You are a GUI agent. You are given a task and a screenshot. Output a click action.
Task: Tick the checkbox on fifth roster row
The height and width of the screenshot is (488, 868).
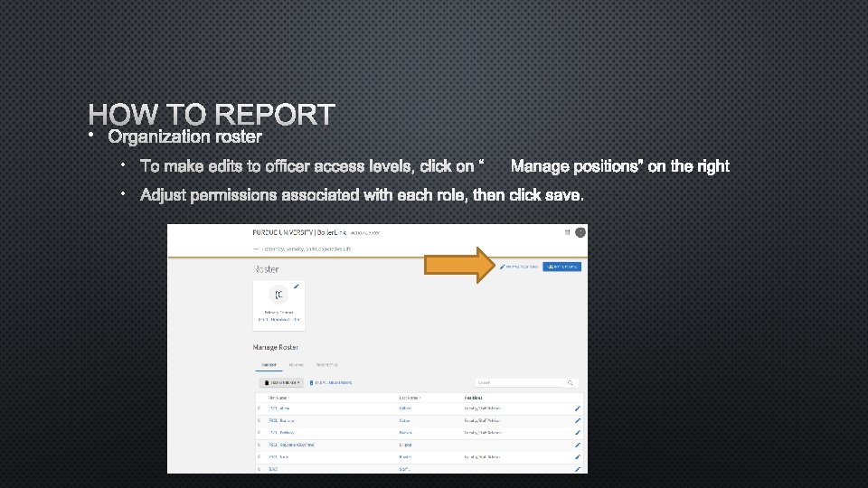[259, 457]
